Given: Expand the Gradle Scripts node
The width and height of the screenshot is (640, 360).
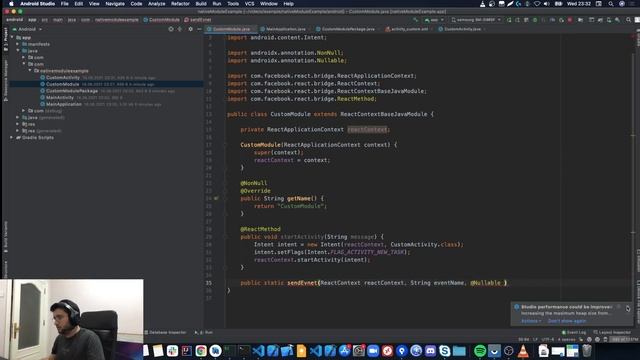Looking at the screenshot, I should point(12,138).
